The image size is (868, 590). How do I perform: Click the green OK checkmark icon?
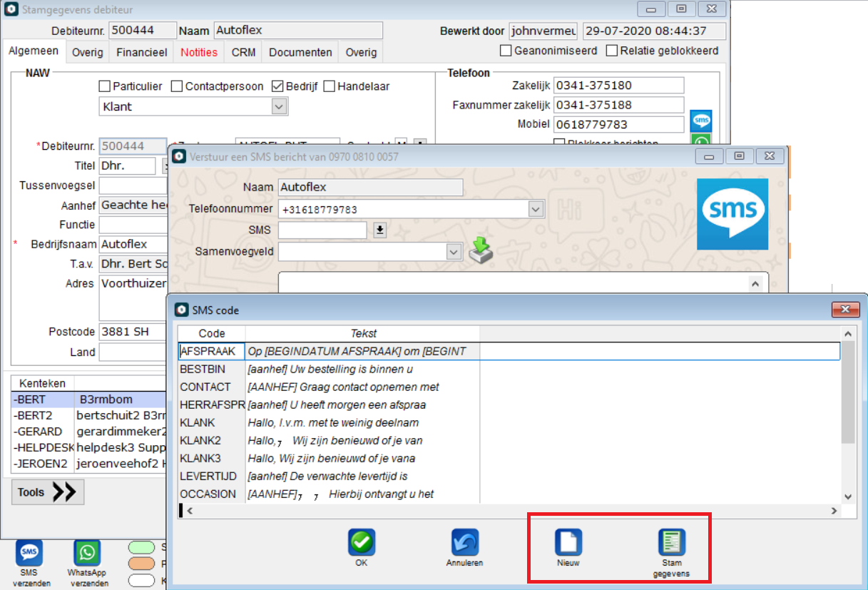pos(362,542)
